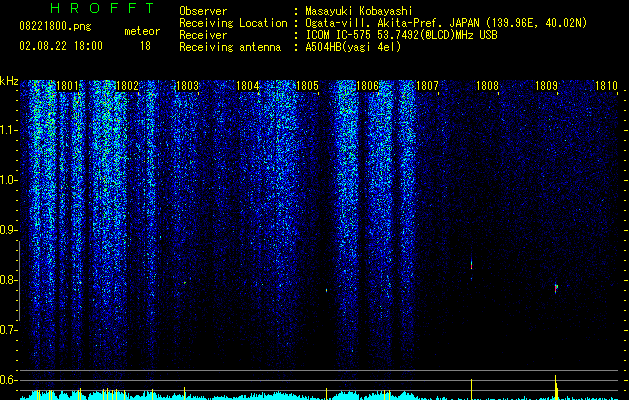Click the Observer label
This screenshot has width=629, height=400.
click(x=203, y=11)
